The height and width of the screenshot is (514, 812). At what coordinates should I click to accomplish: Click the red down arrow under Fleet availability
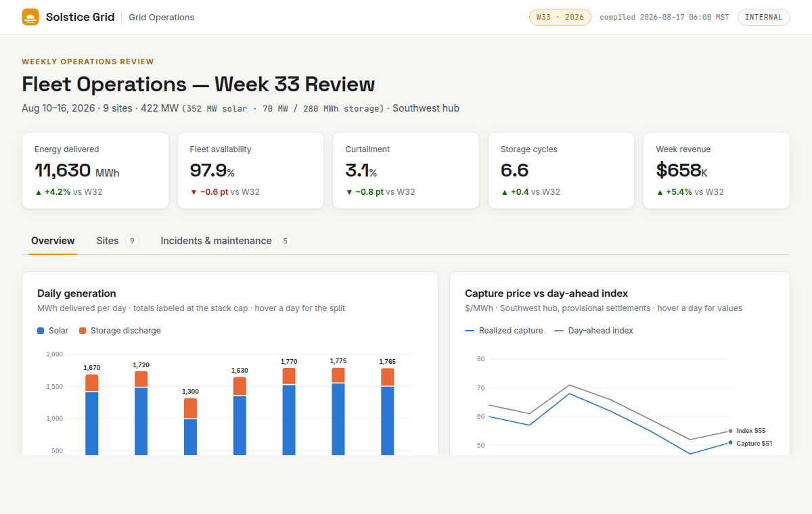click(194, 192)
